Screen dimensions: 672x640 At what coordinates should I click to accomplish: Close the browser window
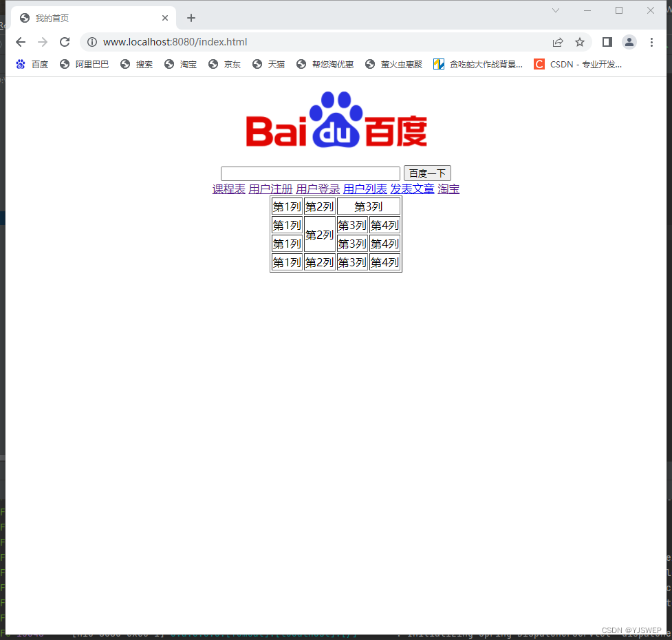coord(651,10)
